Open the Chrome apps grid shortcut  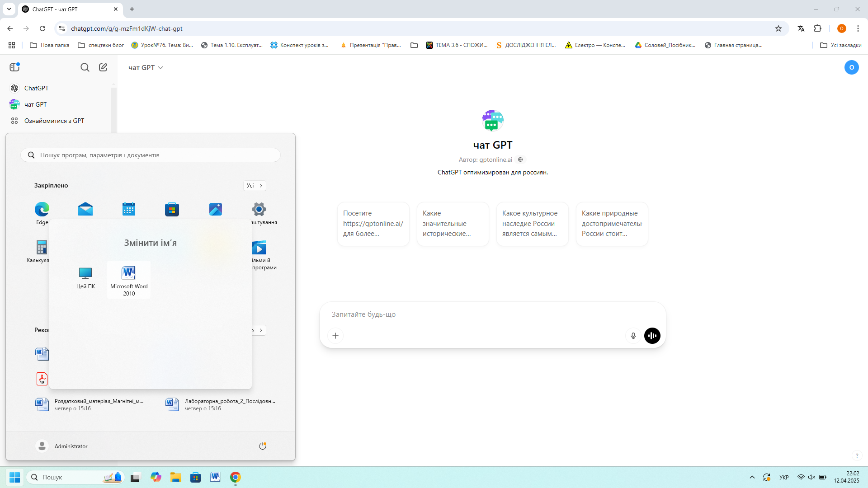point(12,45)
